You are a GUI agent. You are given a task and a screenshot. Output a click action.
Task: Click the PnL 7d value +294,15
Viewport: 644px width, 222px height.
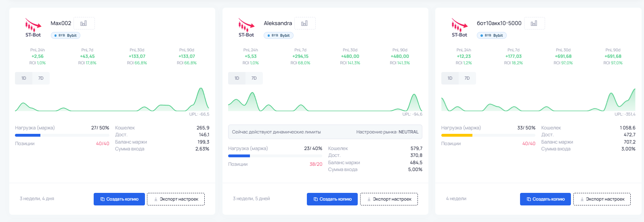click(x=300, y=57)
